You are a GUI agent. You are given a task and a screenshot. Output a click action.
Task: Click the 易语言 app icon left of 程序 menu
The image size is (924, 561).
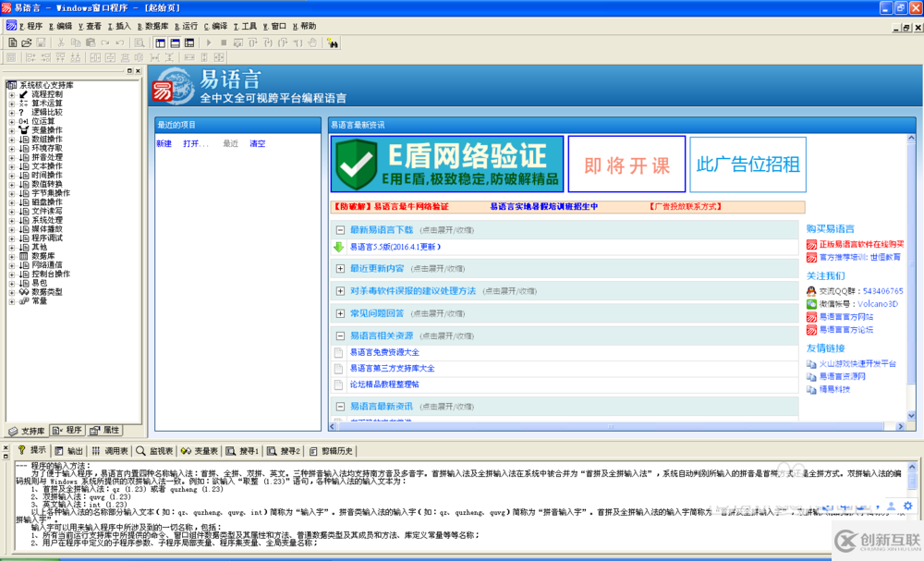(x=11, y=25)
